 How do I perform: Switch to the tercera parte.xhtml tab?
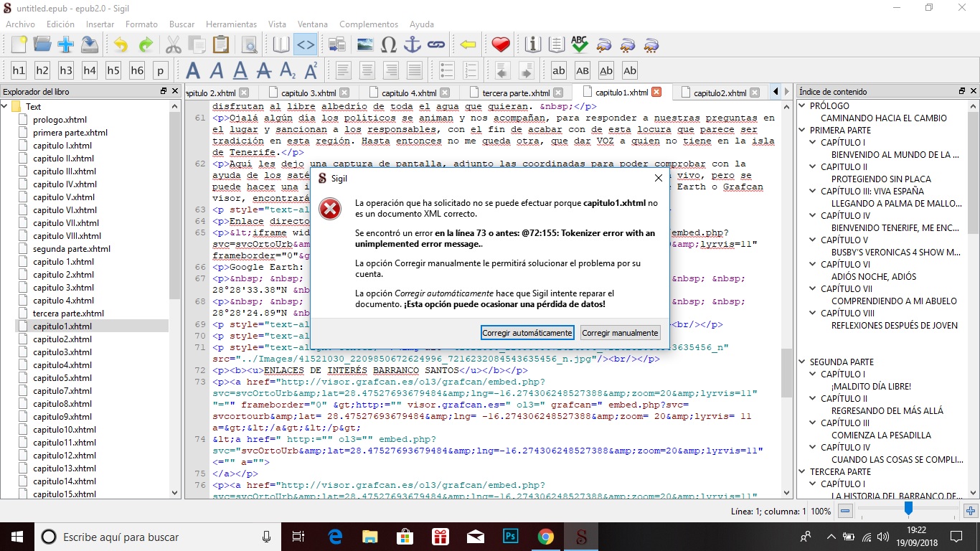pyautogui.click(x=516, y=93)
